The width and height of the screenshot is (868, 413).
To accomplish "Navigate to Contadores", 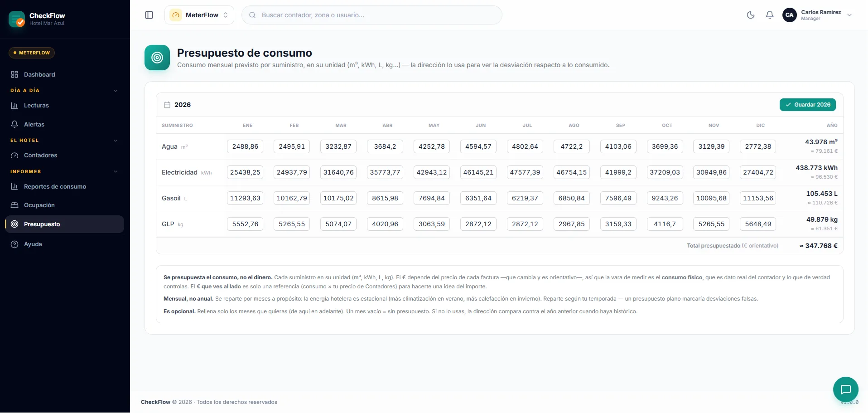I will pyautogui.click(x=64, y=155).
